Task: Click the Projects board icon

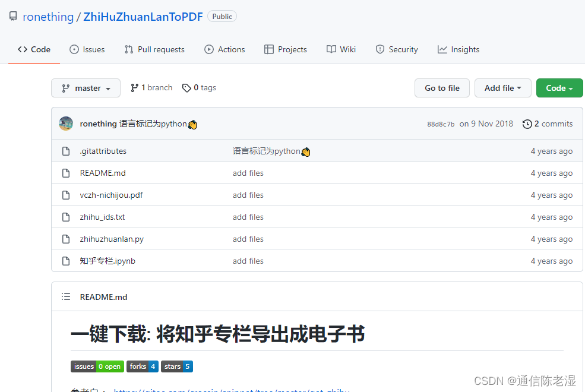Action: 268,49
